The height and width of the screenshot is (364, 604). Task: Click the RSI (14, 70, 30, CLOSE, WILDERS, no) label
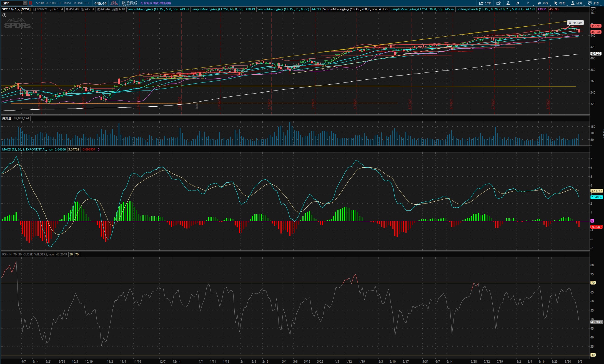(x=28, y=254)
